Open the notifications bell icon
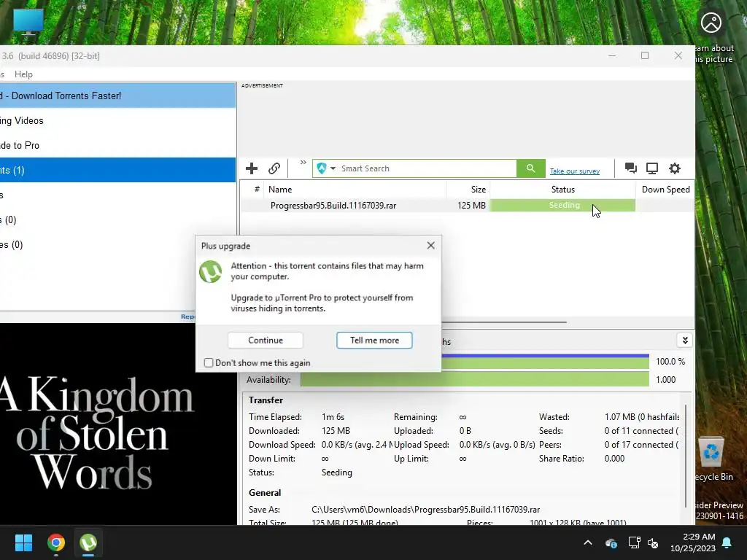This screenshot has width=747, height=560. click(x=727, y=542)
